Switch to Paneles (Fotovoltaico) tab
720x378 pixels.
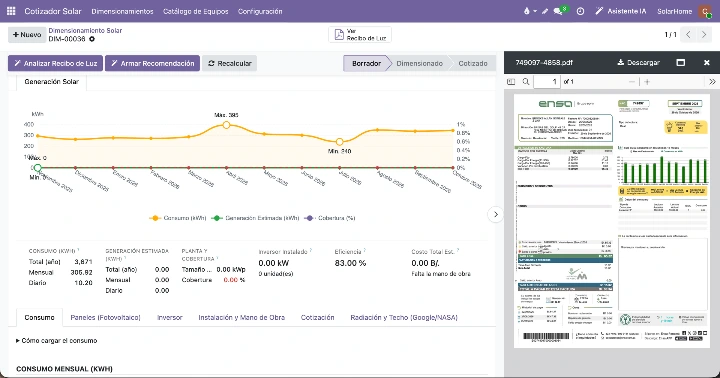[x=105, y=317]
